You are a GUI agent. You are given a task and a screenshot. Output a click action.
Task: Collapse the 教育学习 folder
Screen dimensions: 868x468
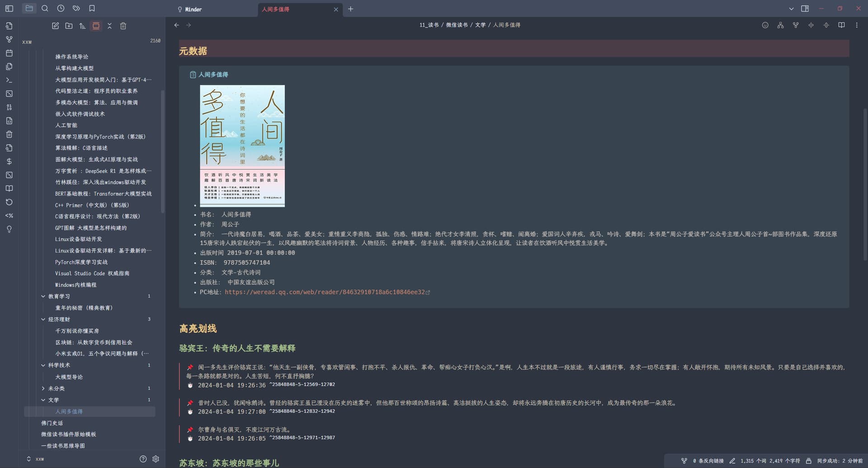point(43,296)
